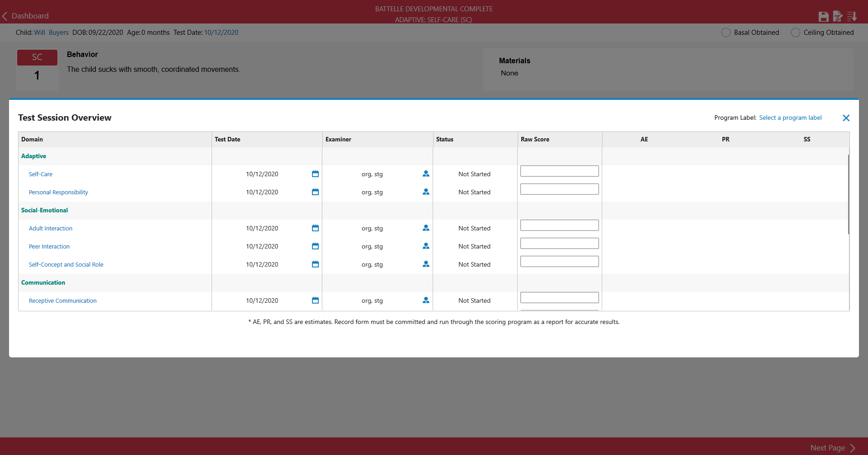Toggle Basal Obtained indicator
The image size is (868, 455).
[726, 33]
